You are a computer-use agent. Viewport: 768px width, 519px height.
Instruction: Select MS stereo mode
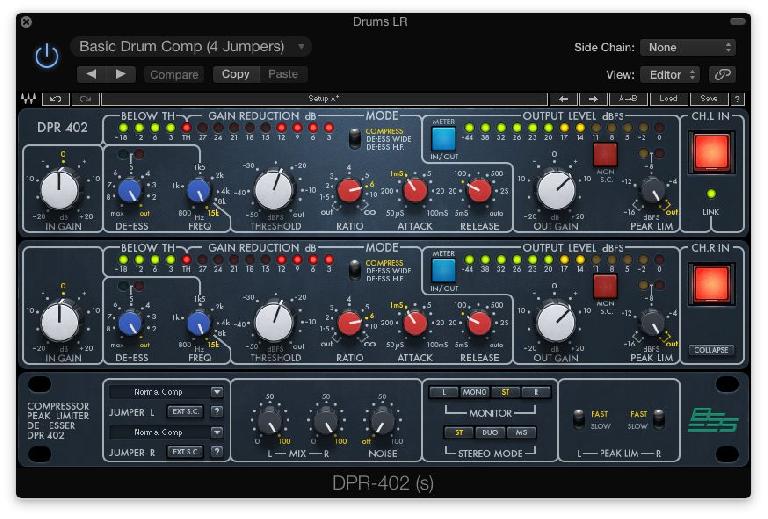(x=521, y=432)
